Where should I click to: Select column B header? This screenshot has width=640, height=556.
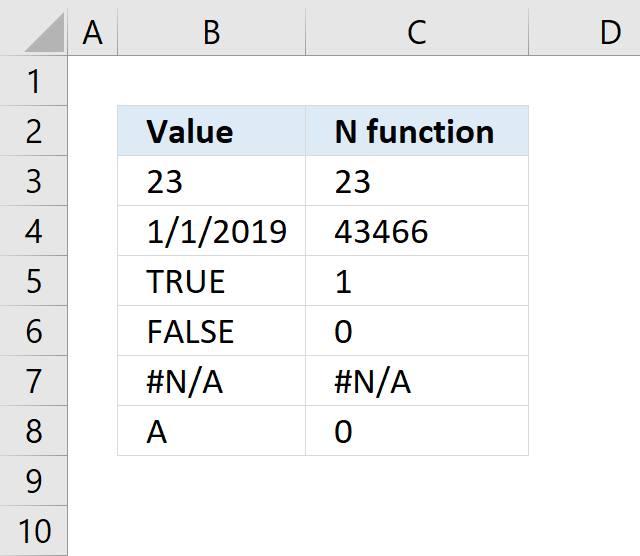211,32
